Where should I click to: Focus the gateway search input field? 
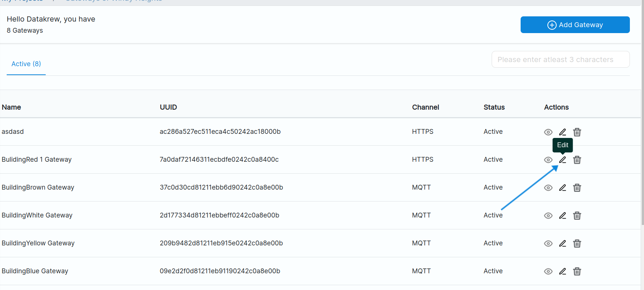click(560, 59)
